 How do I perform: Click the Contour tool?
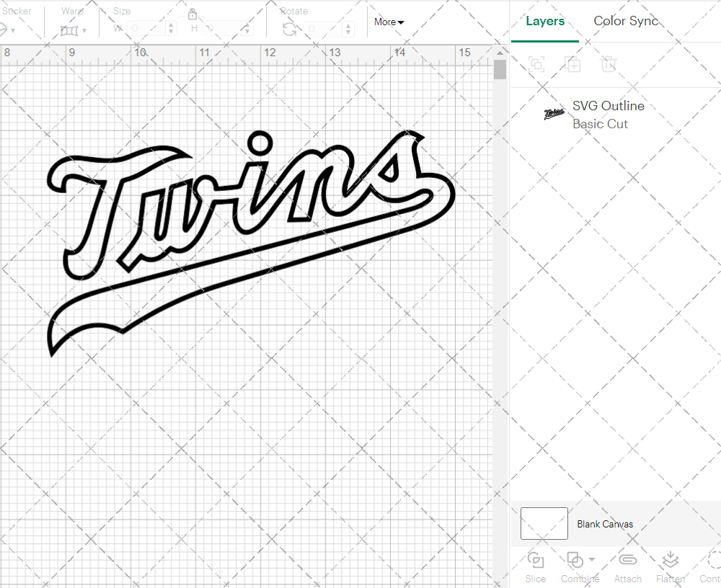pyautogui.click(x=710, y=567)
